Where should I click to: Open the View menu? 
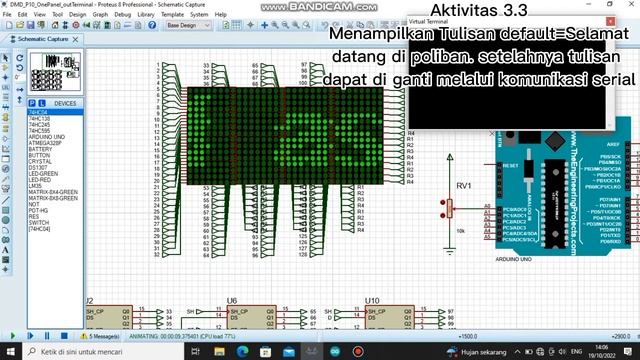click(40, 14)
